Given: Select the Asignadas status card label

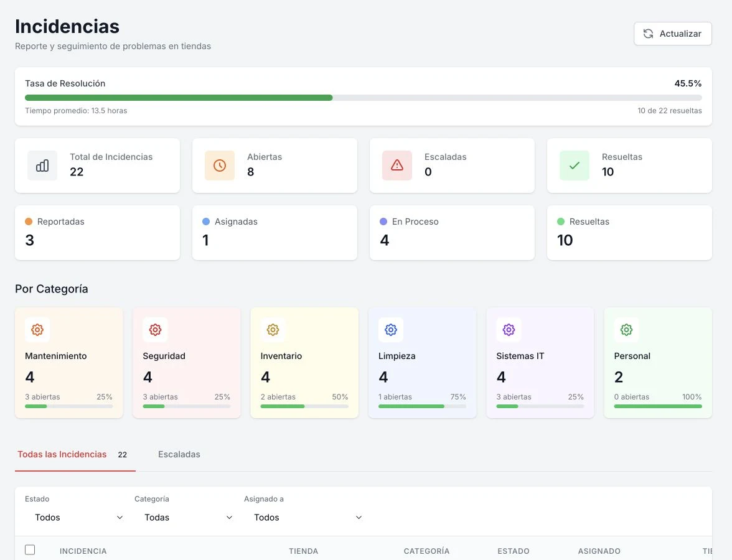Looking at the screenshot, I should point(236,222).
